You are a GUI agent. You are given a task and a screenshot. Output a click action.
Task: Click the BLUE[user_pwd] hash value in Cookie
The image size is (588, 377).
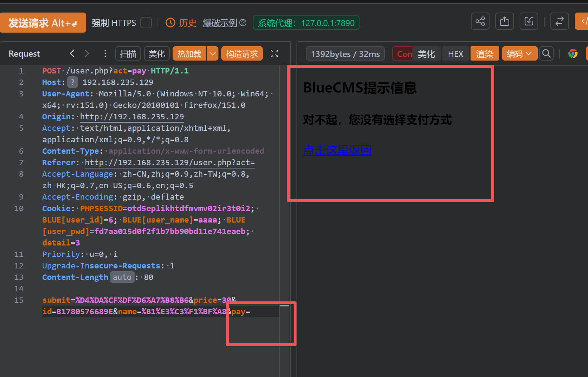170,232
